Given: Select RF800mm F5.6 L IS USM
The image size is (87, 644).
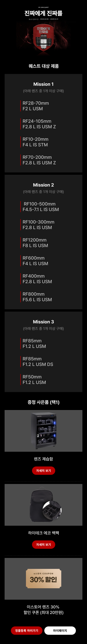Looking at the screenshot, I should (37, 297).
